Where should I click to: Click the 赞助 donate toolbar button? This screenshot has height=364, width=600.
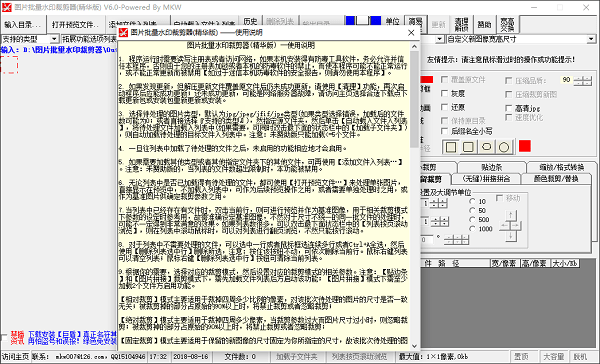point(484,24)
